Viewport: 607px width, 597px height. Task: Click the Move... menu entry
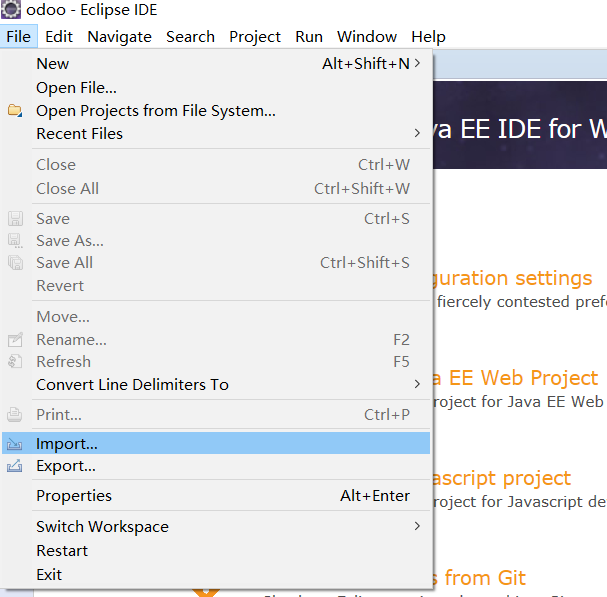pos(216,317)
